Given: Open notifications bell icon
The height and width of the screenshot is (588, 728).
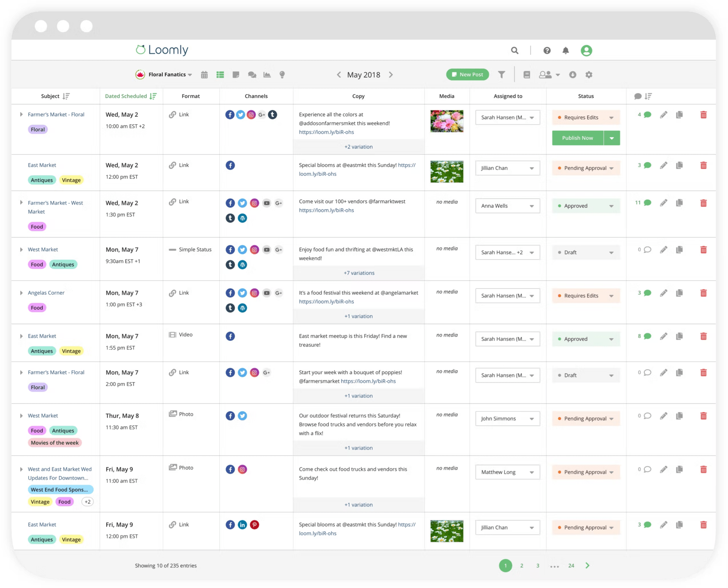Looking at the screenshot, I should point(565,50).
